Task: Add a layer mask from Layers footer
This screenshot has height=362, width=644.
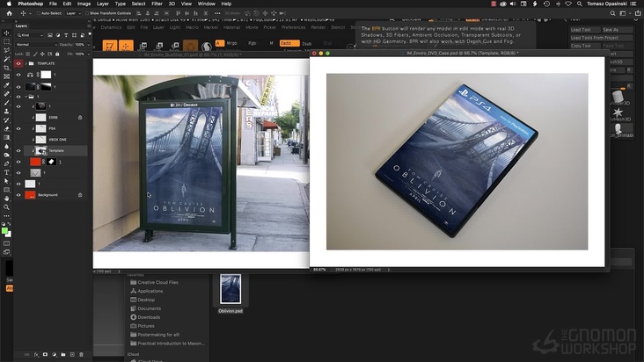Action: (x=45, y=354)
